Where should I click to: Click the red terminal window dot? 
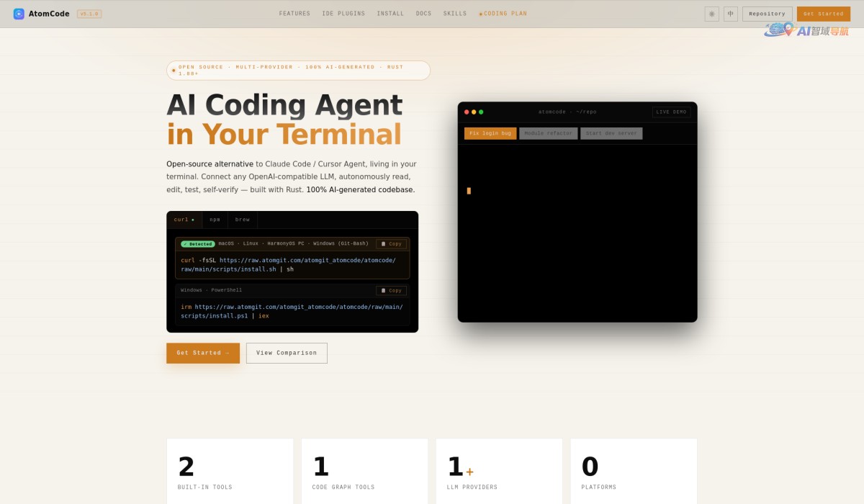pos(467,112)
